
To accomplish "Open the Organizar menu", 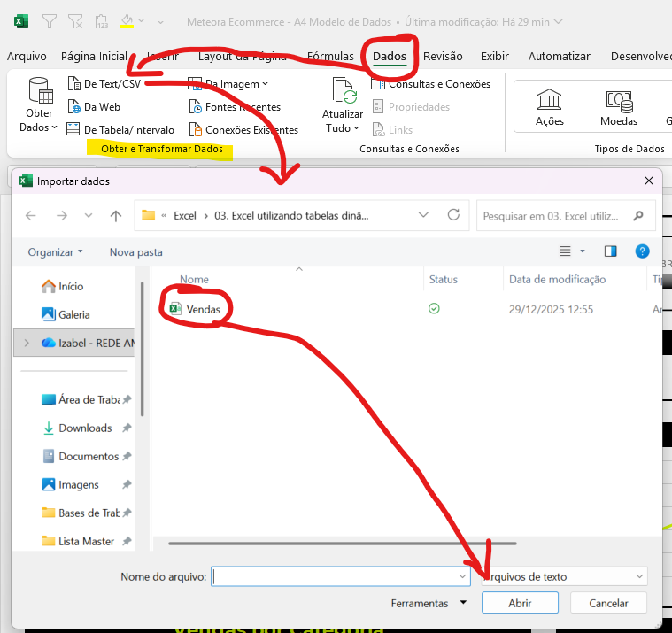I will click(55, 252).
